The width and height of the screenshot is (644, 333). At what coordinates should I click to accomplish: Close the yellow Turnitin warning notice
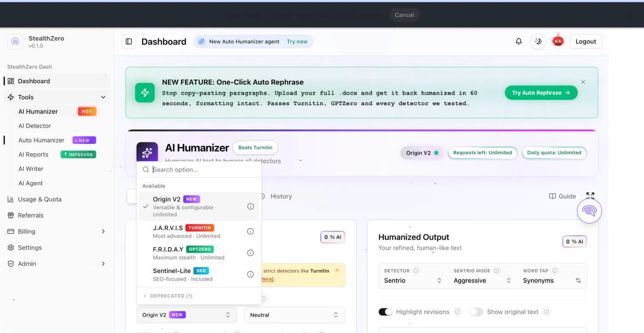pos(337,270)
